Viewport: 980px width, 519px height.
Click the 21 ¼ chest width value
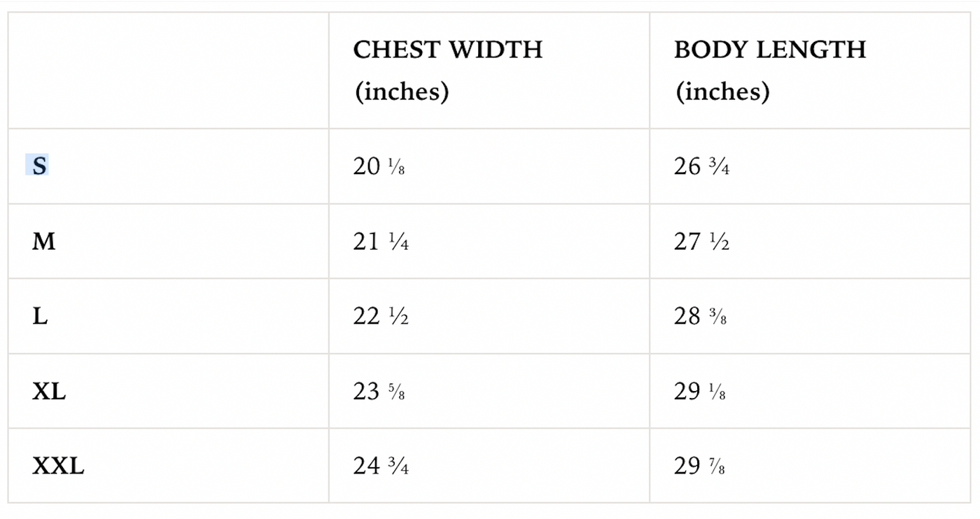(x=381, y=242)
